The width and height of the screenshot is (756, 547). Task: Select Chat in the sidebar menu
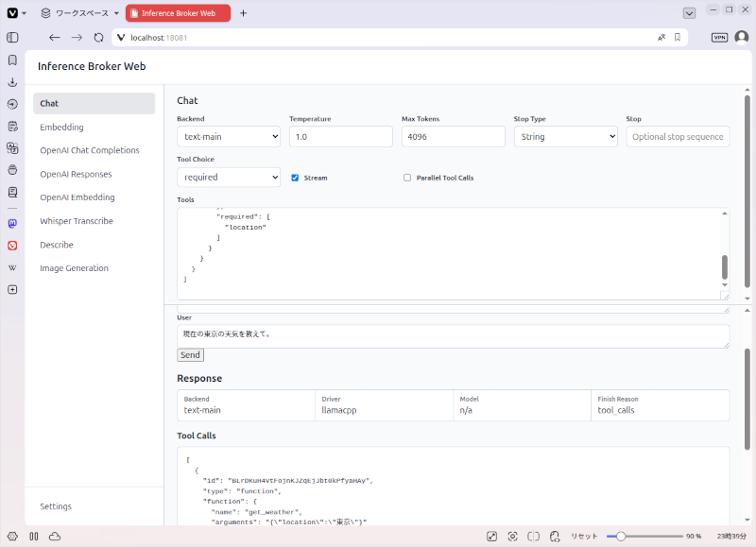click(94, 104)
